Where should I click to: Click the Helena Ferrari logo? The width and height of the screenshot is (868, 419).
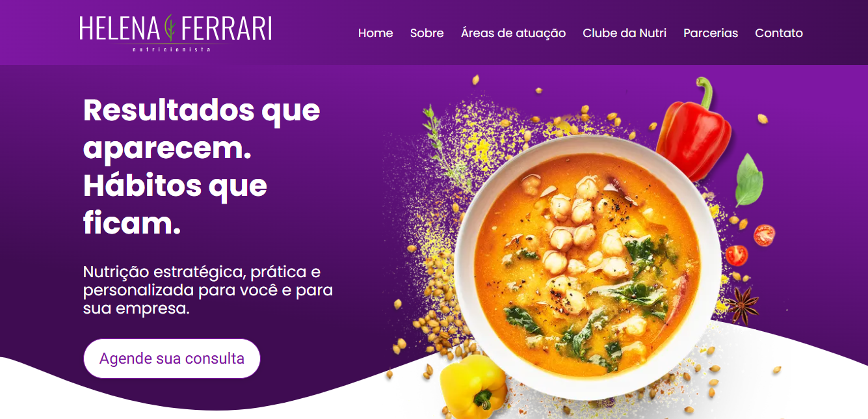tap(176, 33)
